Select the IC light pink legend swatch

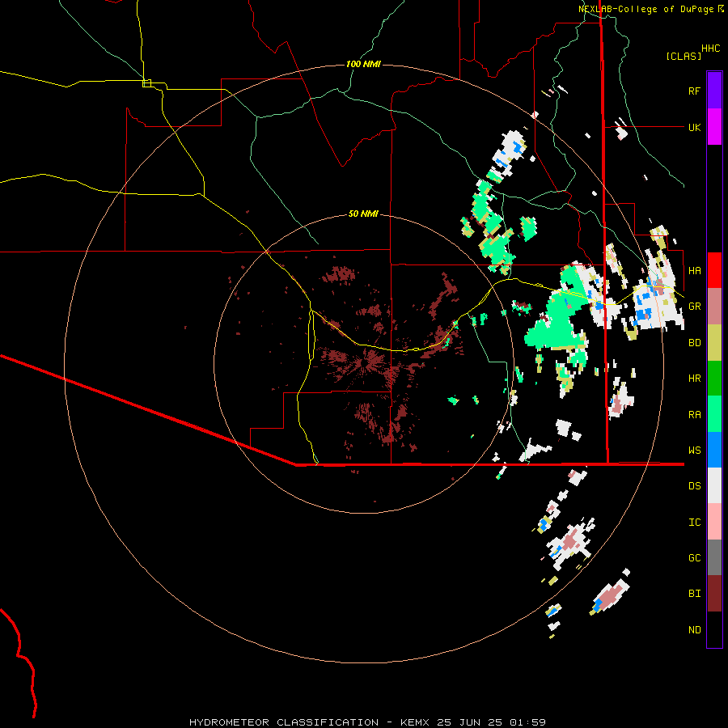point(714,522)
